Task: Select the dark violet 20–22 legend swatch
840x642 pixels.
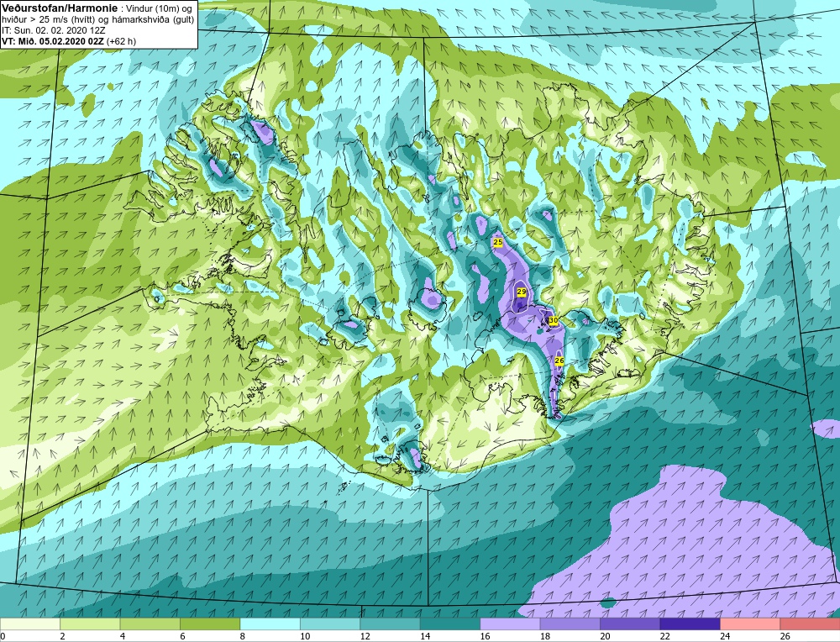Action: coord(630,624)
